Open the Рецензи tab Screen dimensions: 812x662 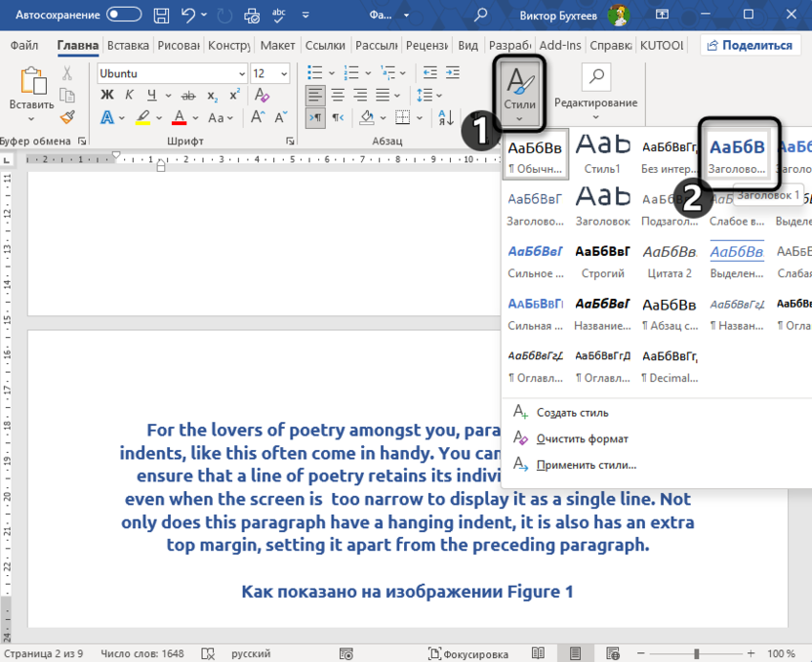[x=428, y=45]
